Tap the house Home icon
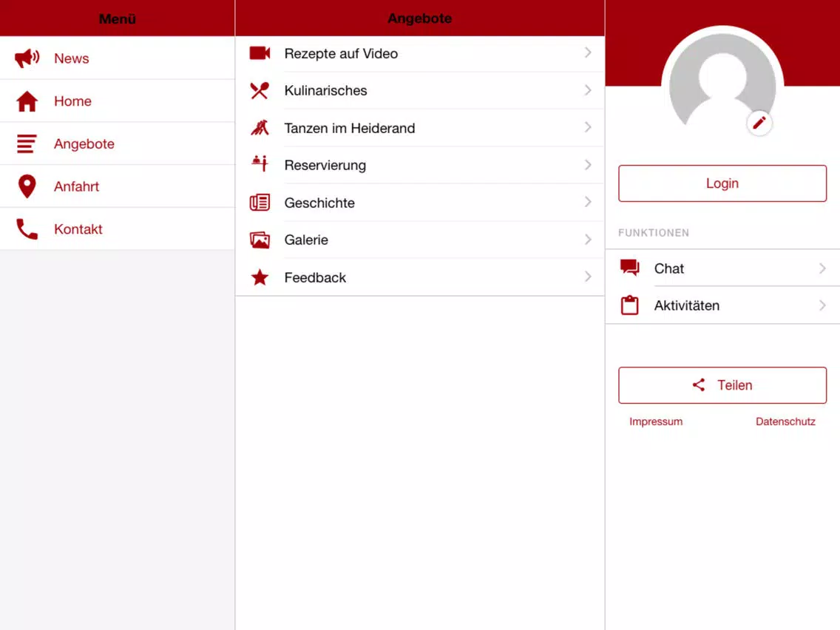The image size is (840, 630). tap(27, 101)
